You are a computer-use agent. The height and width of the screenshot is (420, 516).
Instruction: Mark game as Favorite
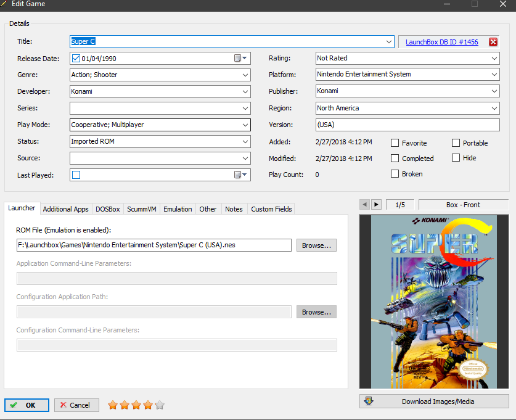click(395, 143)
